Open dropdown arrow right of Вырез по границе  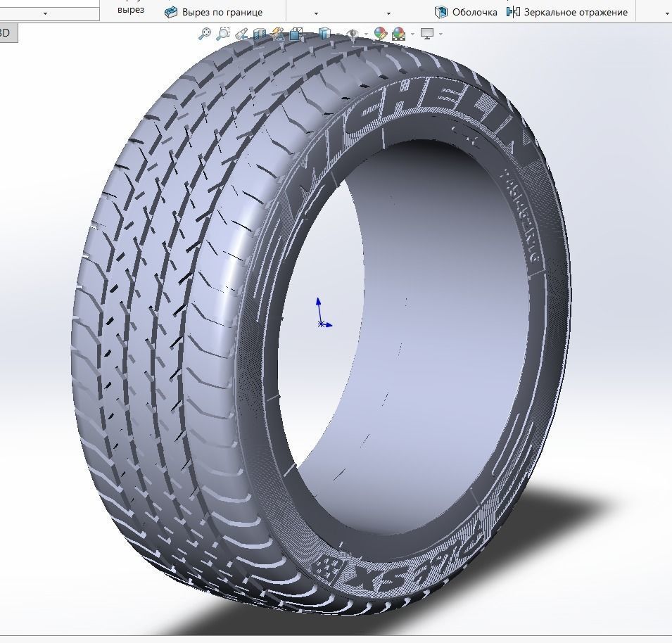[x=316, y=13]
